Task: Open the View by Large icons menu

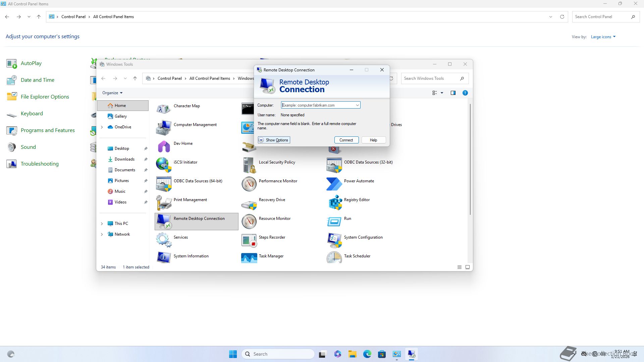Action: 603,37
